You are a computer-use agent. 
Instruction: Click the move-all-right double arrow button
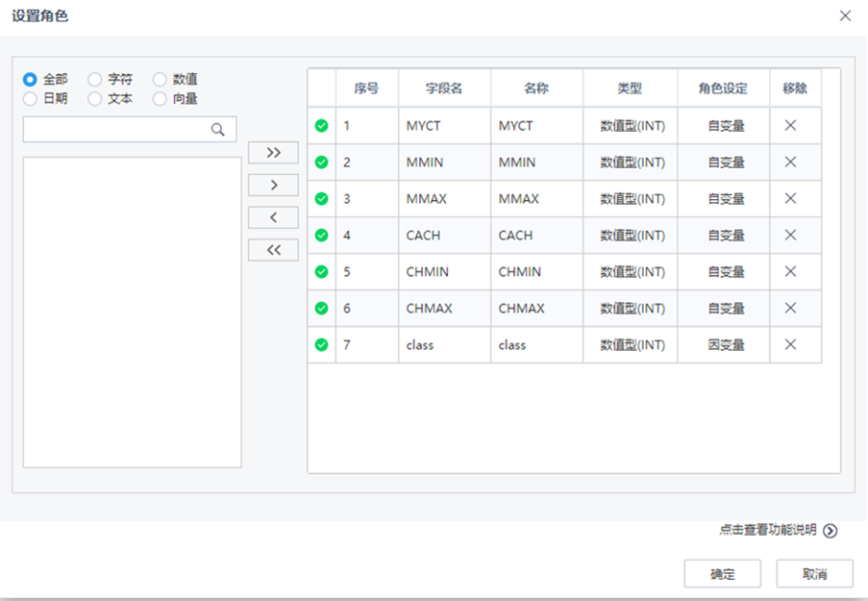point(273,152)
